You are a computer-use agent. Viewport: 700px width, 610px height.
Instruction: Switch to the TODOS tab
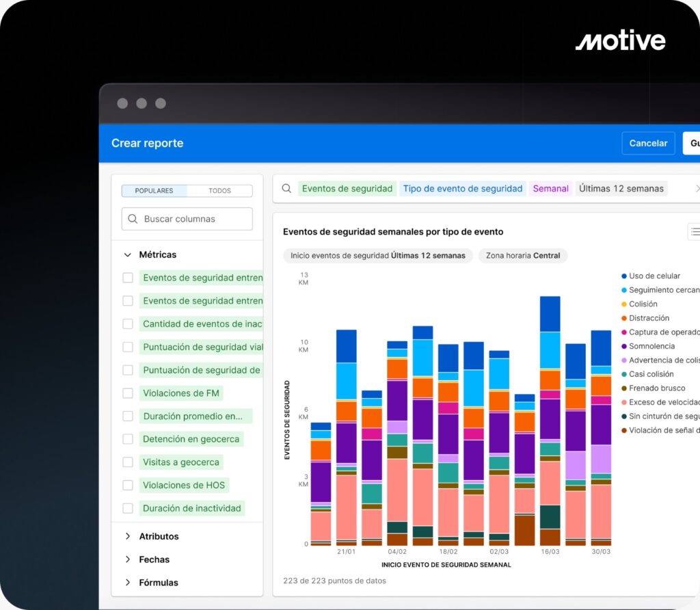219,191
